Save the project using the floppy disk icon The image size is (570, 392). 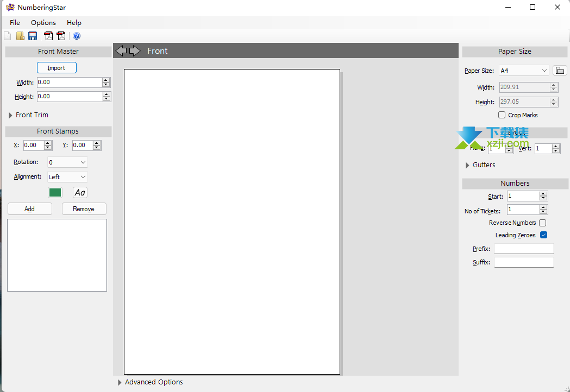pos(33,36)
